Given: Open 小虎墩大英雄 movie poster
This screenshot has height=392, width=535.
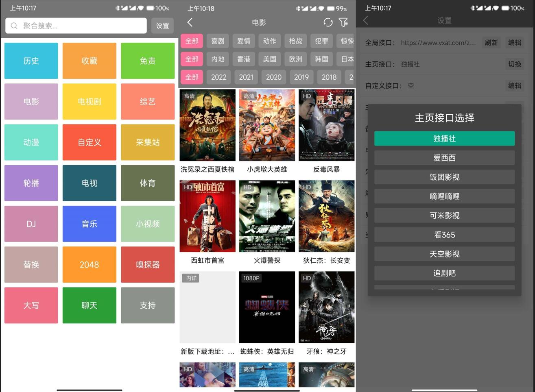Looking at the screenshot, I should pos(267,125).
